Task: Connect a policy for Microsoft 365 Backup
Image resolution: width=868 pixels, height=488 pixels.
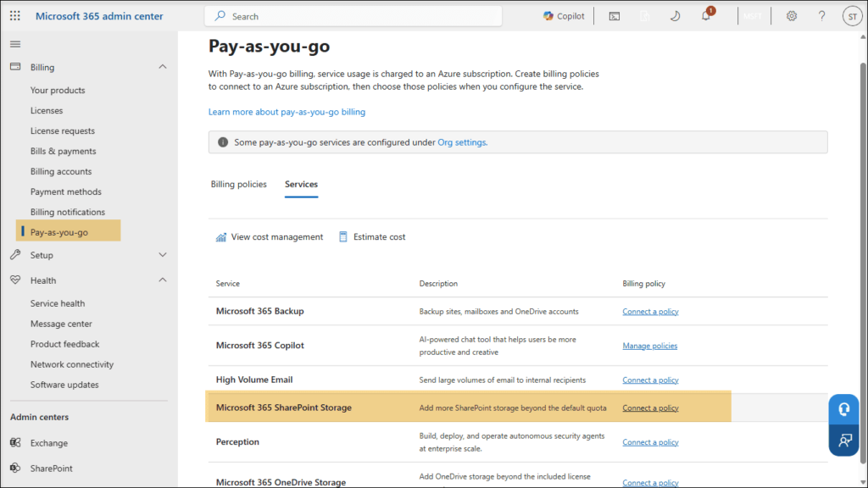Action: (650, 312)
